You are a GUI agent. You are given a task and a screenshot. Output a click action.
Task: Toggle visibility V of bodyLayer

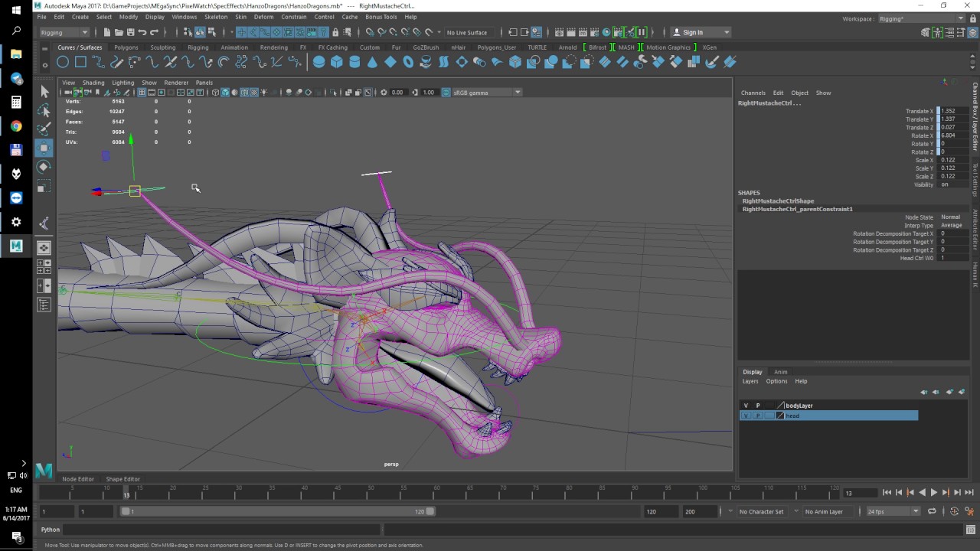[746, 406]
